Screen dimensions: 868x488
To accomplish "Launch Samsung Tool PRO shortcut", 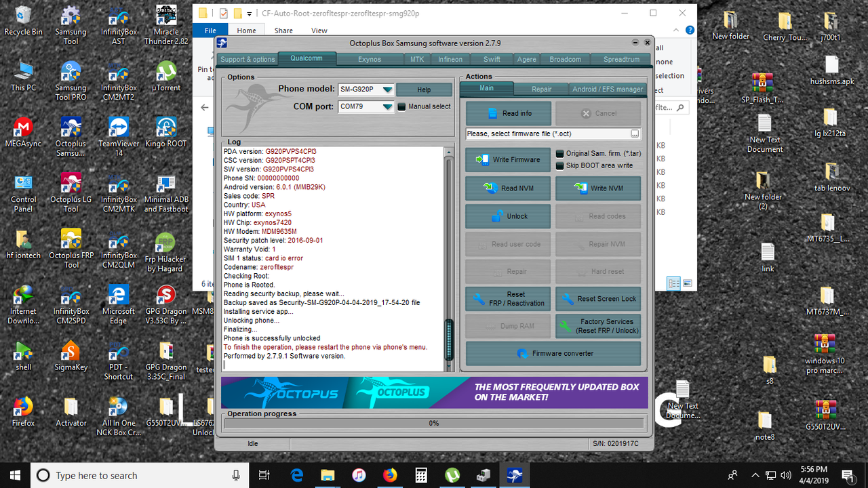I will coord(71,81).
